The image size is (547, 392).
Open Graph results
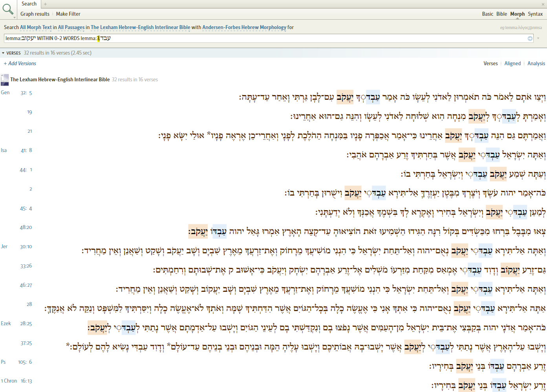tap(35, 14)
